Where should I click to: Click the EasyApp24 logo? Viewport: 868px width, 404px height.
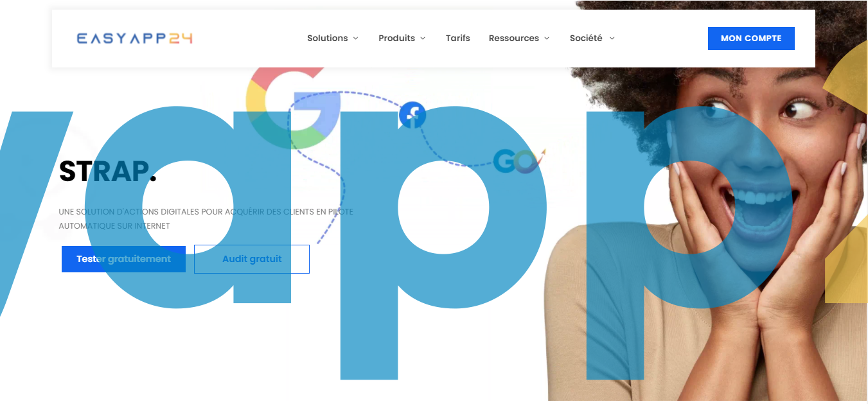point(134,39)
